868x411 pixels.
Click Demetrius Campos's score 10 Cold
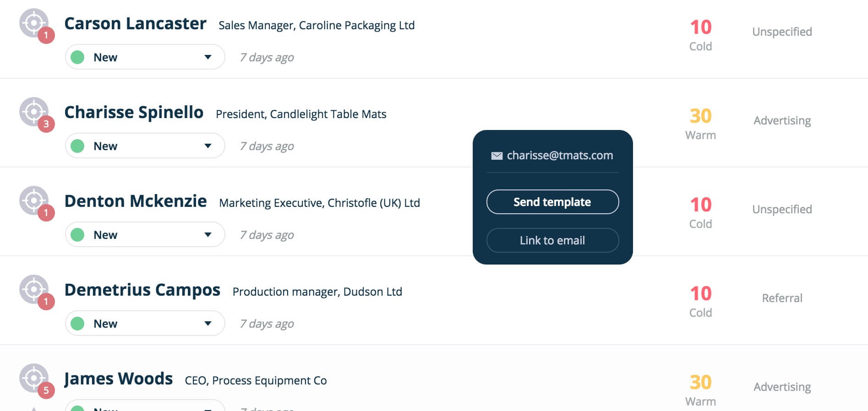[x=700, y=302]
